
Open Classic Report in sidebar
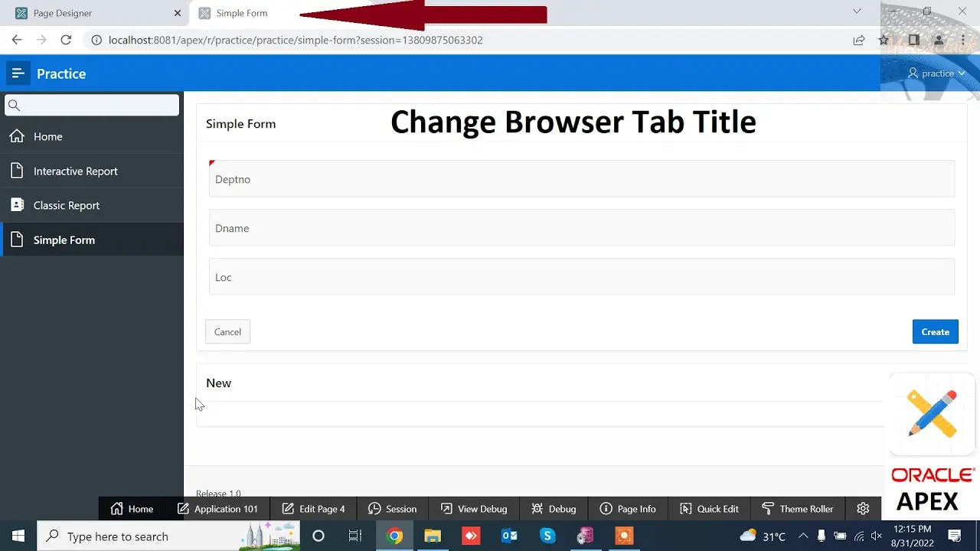click(x=92, y=205)
